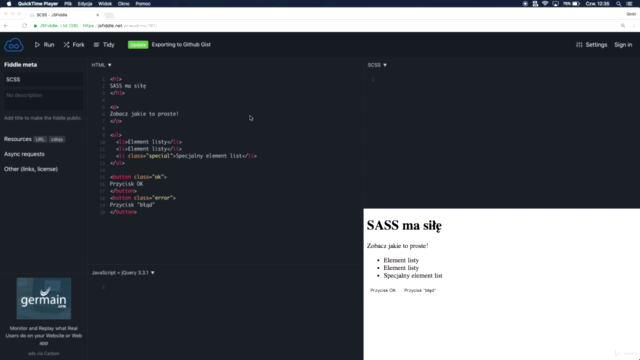Open the SCSS panel dropdown
The height and width of the screenshot is (360, 640).
point(377,65)
